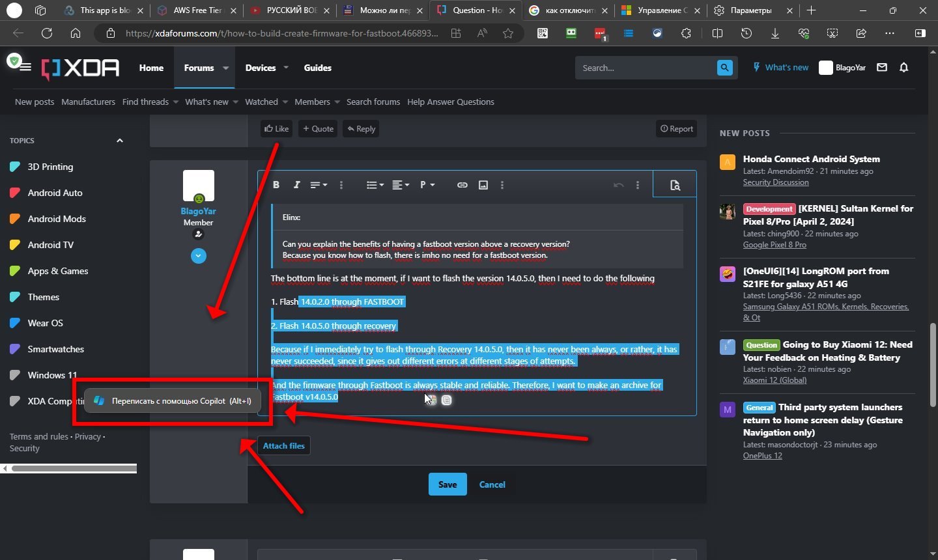Open the Edge Settings and more menu
Viewport: 938px width, 560px height.
890,33
